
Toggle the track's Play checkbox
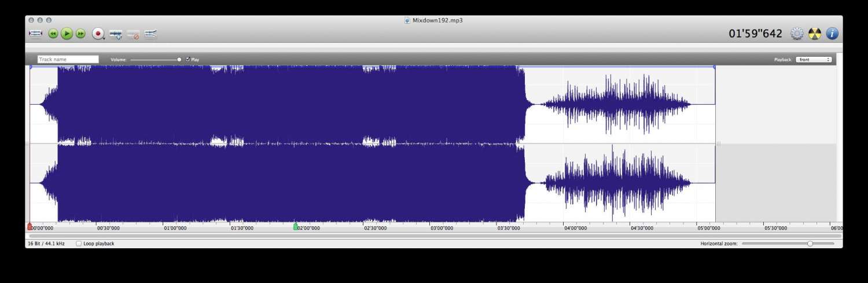pyautogui.click(x=188, y=59)
